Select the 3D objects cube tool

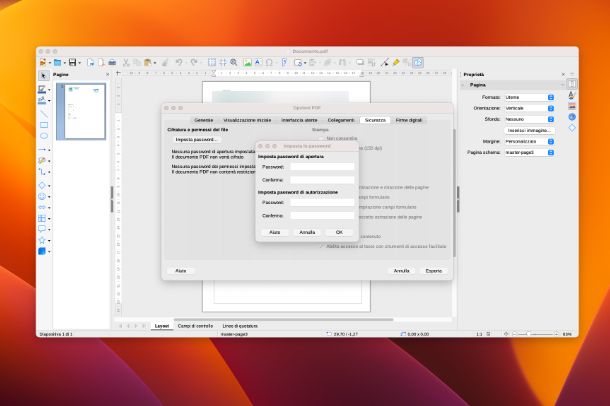[x=42, y=251]
